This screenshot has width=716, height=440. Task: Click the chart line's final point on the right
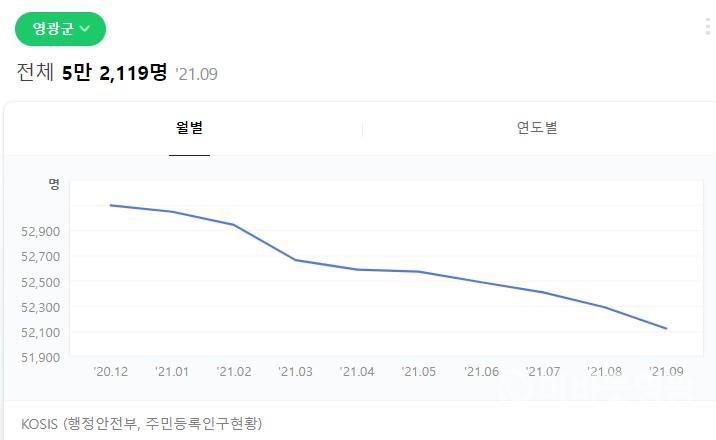(x=666, y=328)
